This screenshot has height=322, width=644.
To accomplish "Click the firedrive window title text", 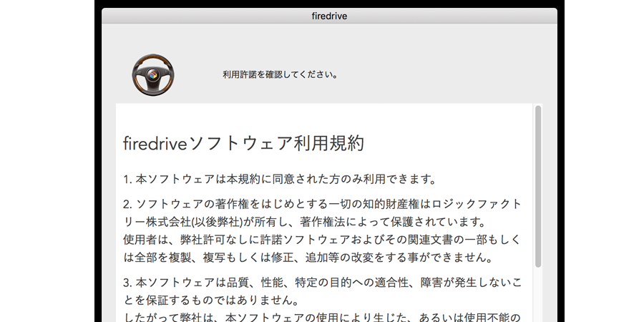I will (x=329, y=16).
